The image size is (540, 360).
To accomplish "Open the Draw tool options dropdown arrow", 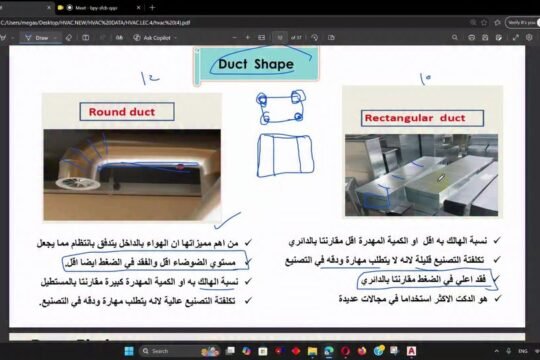I will pyautogui.click(x=55, y=38).
